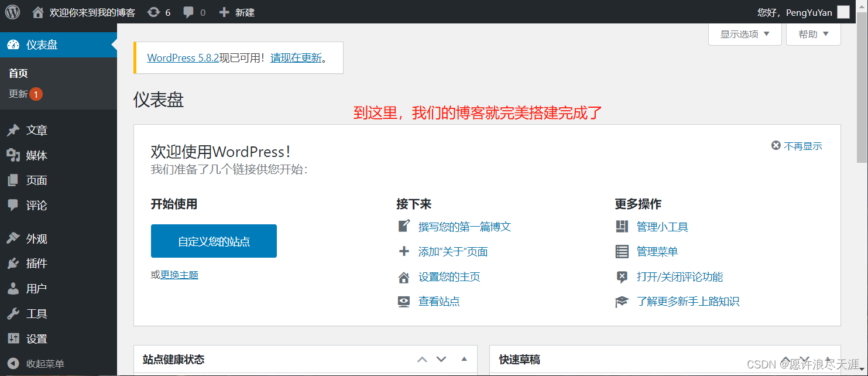Click the 新建 new content label
This screenshot has height=376, width=868.
[245, 12]
